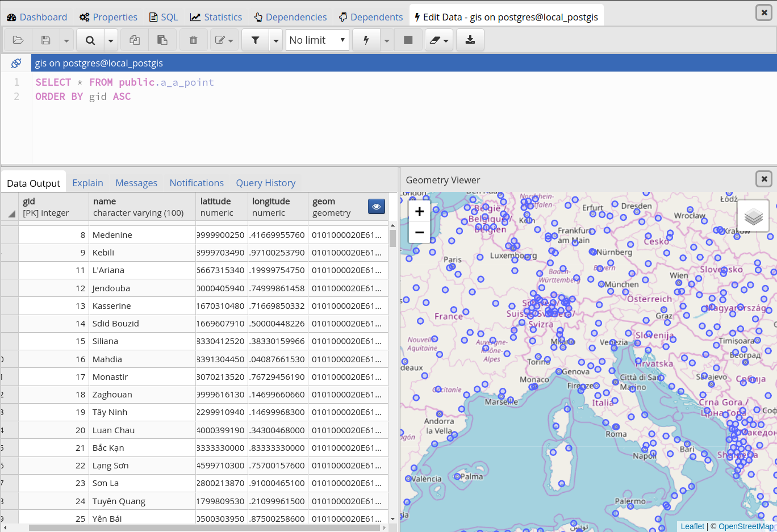
Task: Toggle geometry viewer eye button in geom column
Action: pos(376,207)
